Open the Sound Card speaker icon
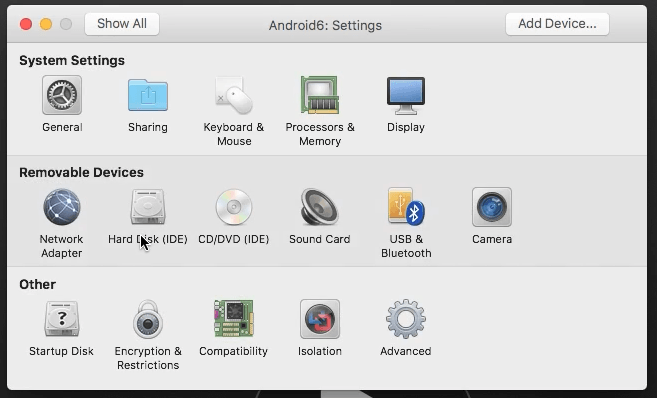The width and height of the screenshot is (657, 398). [320, 207]
